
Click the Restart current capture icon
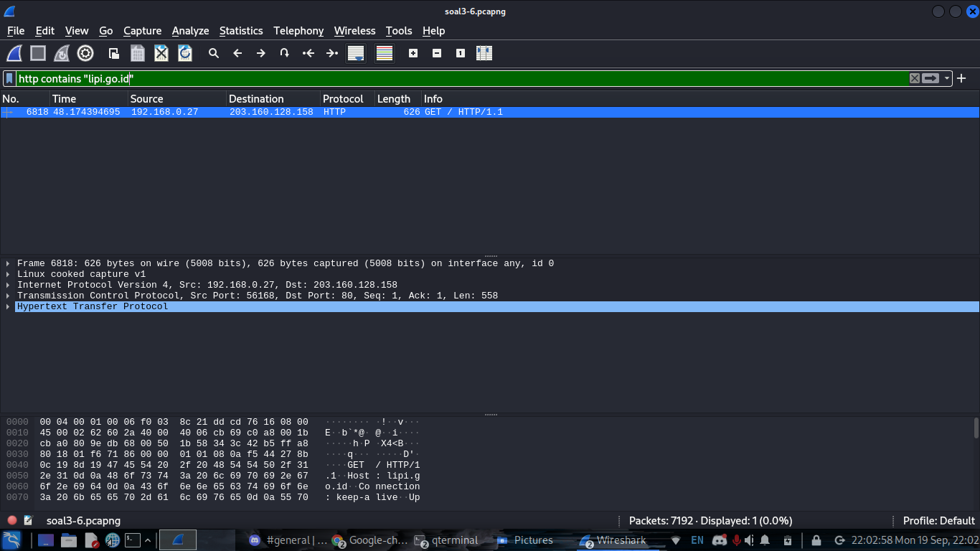point(62,53)
